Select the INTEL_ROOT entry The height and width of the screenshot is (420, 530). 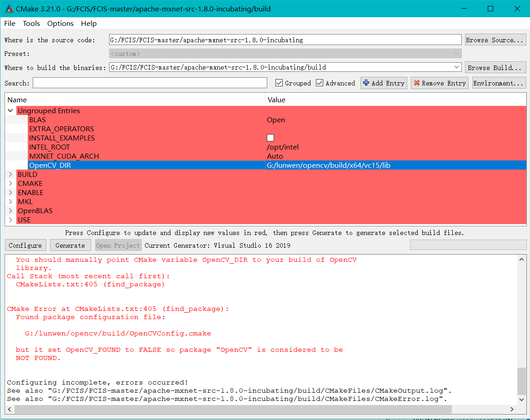pyautogui.click(x=50, y=147)
